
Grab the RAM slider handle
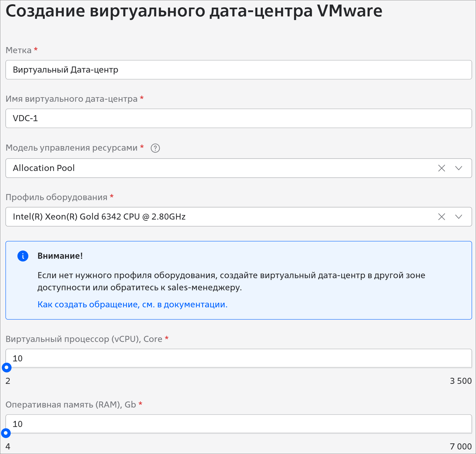click(6, 433)
